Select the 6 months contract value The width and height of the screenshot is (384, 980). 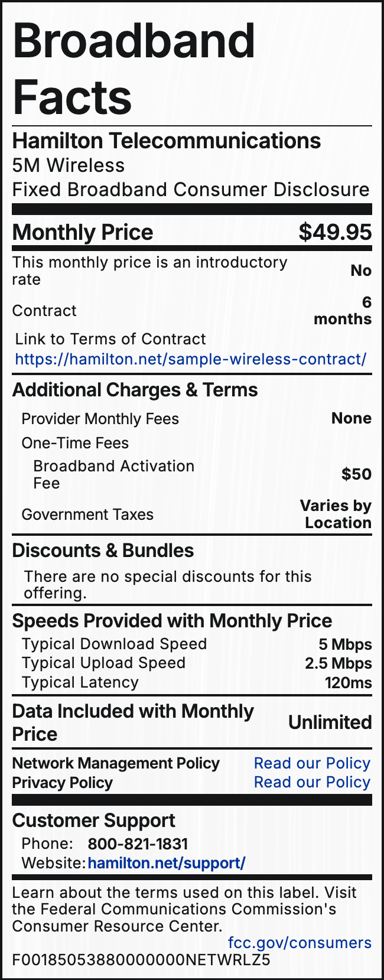pos(343,311)
